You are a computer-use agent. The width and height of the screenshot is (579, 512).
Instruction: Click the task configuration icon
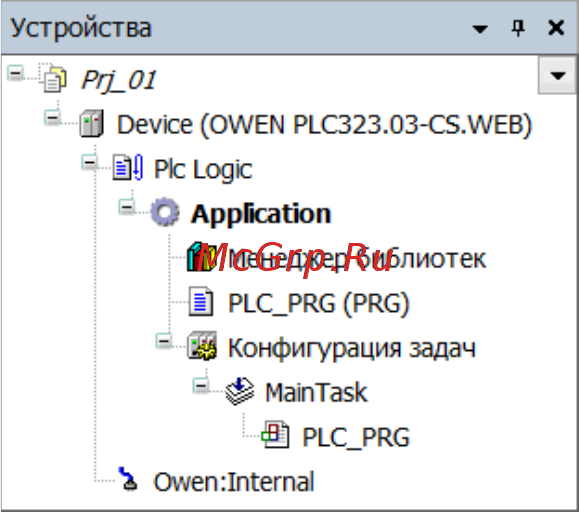pos(202,346)
